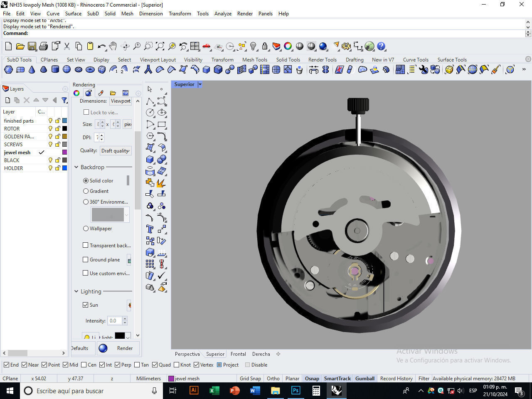532x399 pixels.
Task: Open the Quality Draft quality dropdown
Action: pos(116,151)
